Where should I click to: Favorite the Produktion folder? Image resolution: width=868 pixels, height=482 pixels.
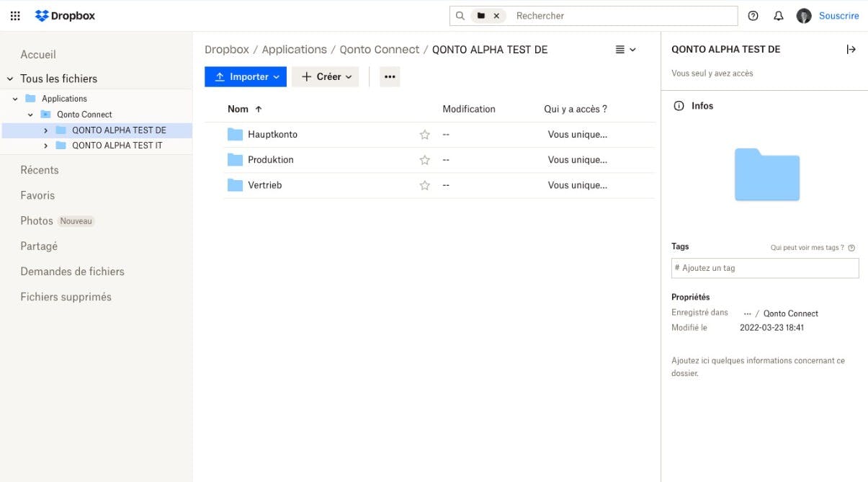(424, 159)
